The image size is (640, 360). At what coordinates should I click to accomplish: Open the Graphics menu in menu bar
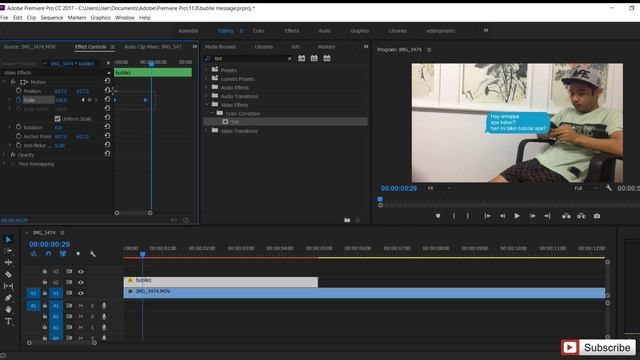[x=100, y=18]
